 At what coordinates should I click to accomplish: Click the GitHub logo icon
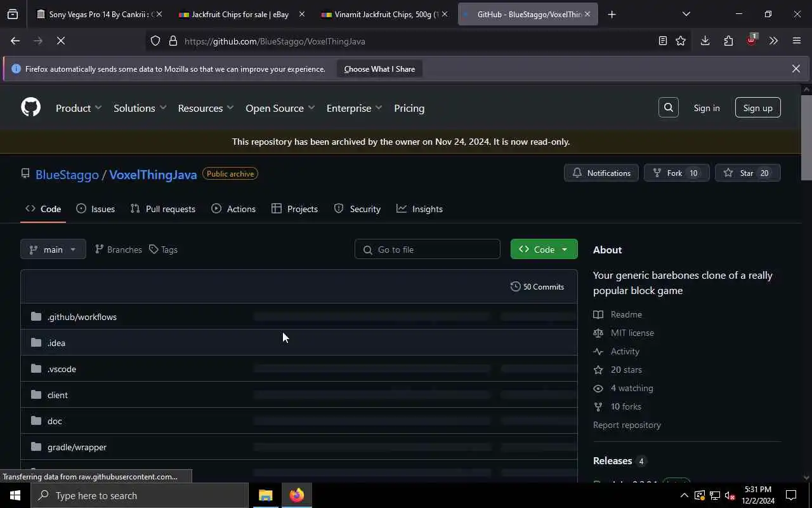click(30, 107)
